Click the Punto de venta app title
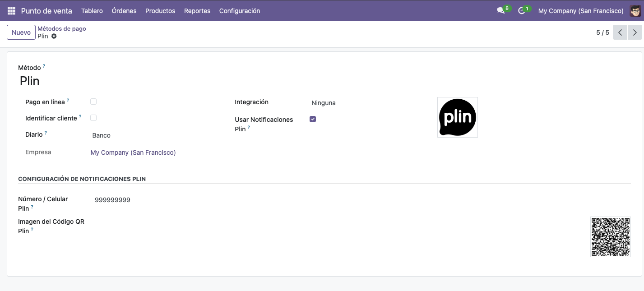 pyautogui.click(x=47, y=11)
